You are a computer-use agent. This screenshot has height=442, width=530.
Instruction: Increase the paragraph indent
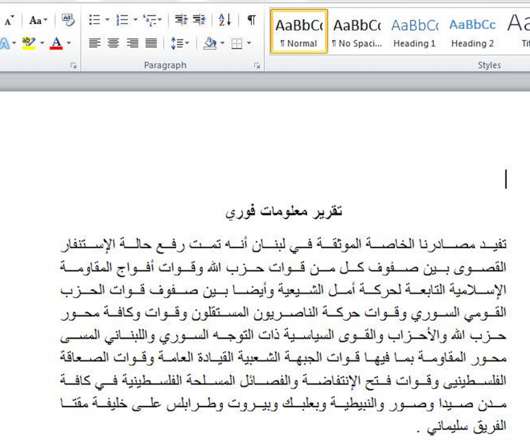click(199, 20)
